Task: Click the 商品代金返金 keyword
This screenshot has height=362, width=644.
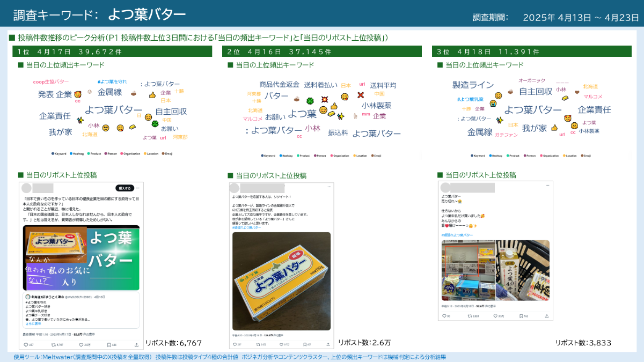Action: [x=279, y=85]
